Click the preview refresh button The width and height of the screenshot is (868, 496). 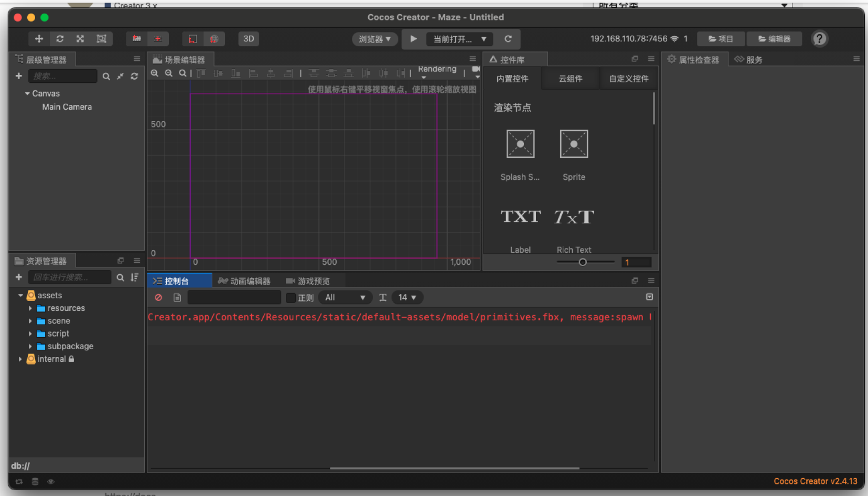coord(508,39)
